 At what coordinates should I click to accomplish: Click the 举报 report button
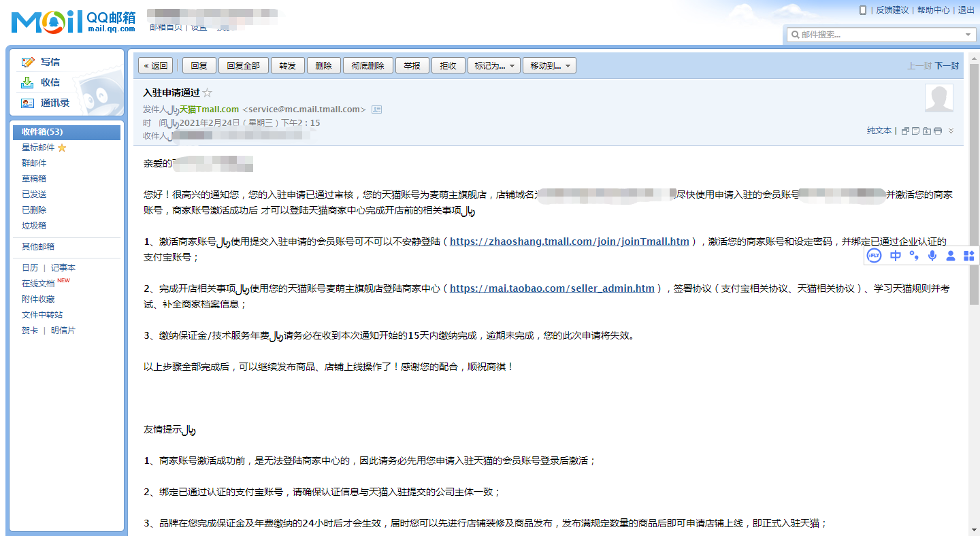tap(412, 65)
